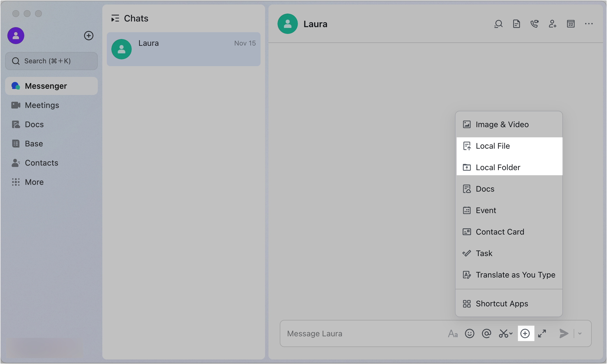Open the emoji picker
This screenshot has height=364, width=607.
click(470, 333)
